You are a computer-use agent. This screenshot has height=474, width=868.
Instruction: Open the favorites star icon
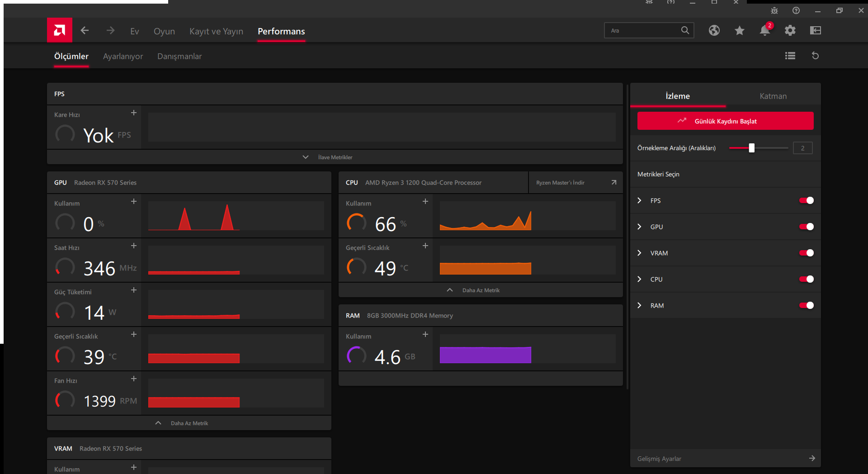pyautogui.click(x=740, y=30)
